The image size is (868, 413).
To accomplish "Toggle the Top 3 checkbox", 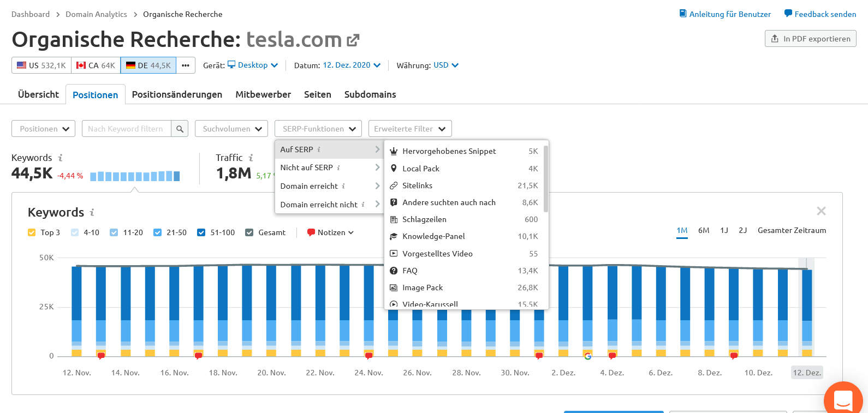I will [32, 232].
